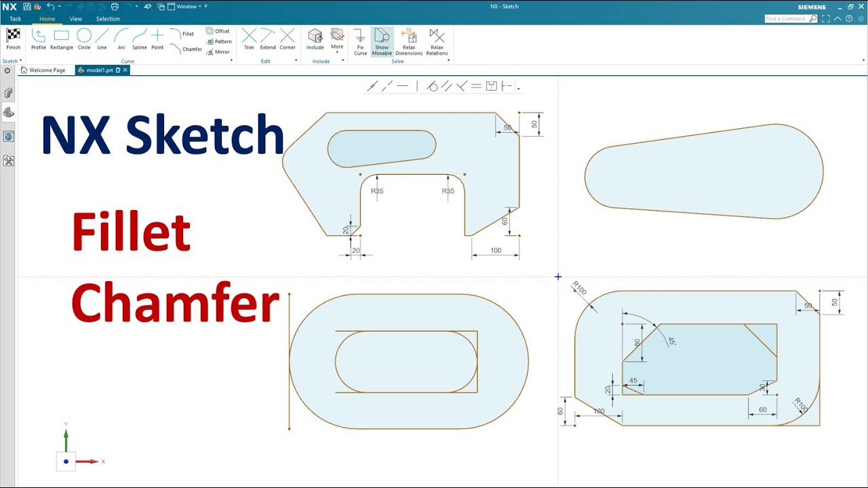
Task: Click the Help question mark icon
Action: (849, 18)
